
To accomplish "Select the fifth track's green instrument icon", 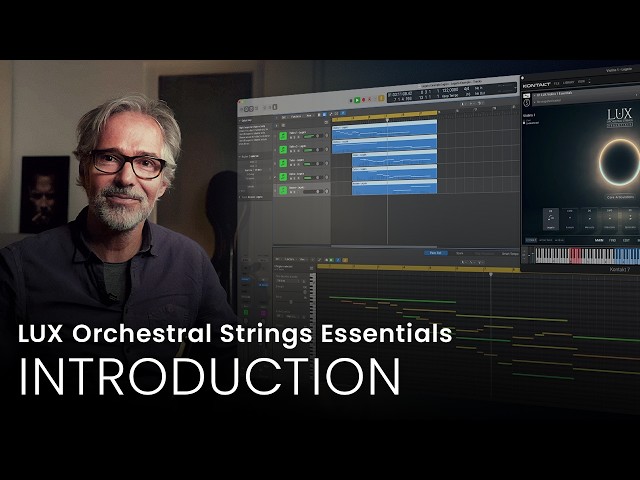I will pos(283,190).
